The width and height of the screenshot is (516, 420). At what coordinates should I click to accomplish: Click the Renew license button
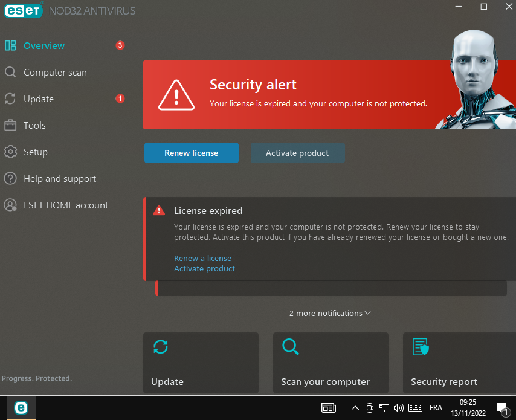click(x=191, y=153)
